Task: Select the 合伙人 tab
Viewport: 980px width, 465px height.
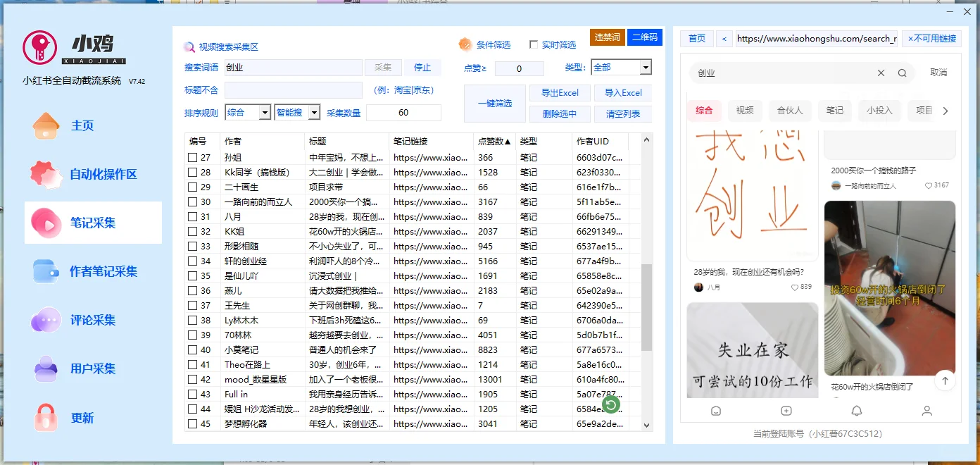Action: pos(790,111)
